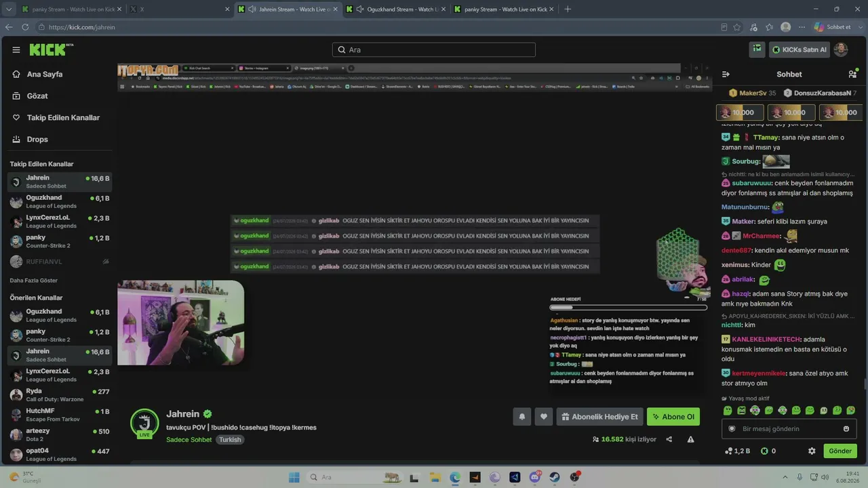This screenshot has height=488, width=868.
Task: Click the channel points balance 1,2 B
Action: [737, 451]
